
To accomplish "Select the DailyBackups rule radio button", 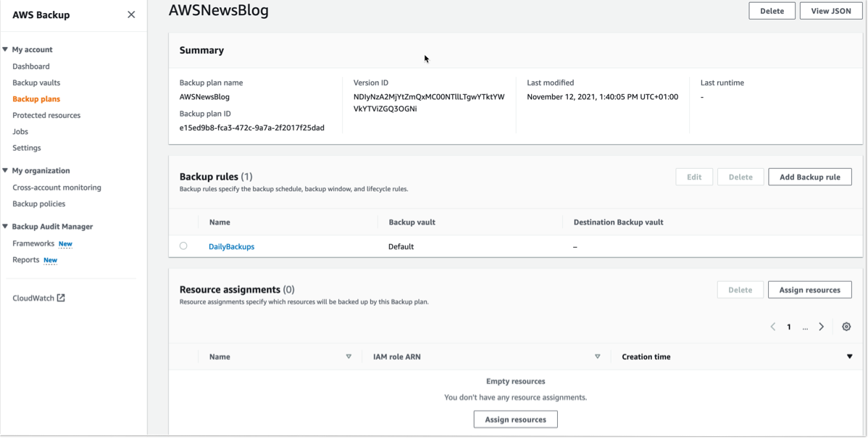I will pyautogui.click(x=183, y=246).
